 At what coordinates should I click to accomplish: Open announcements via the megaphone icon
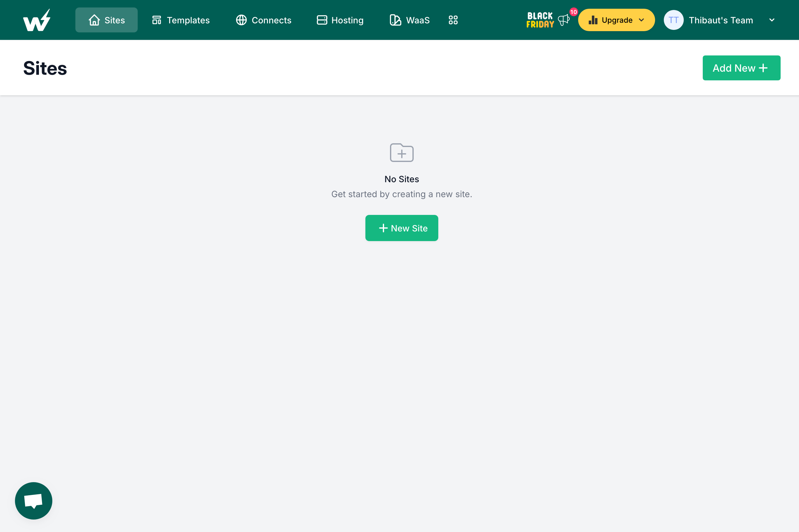pyautogui.click(x=563, y=20)
